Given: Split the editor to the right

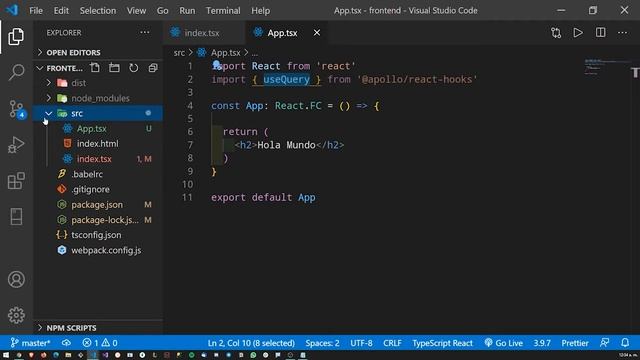Looking at the screenshot, I should (x=600, y=33).
